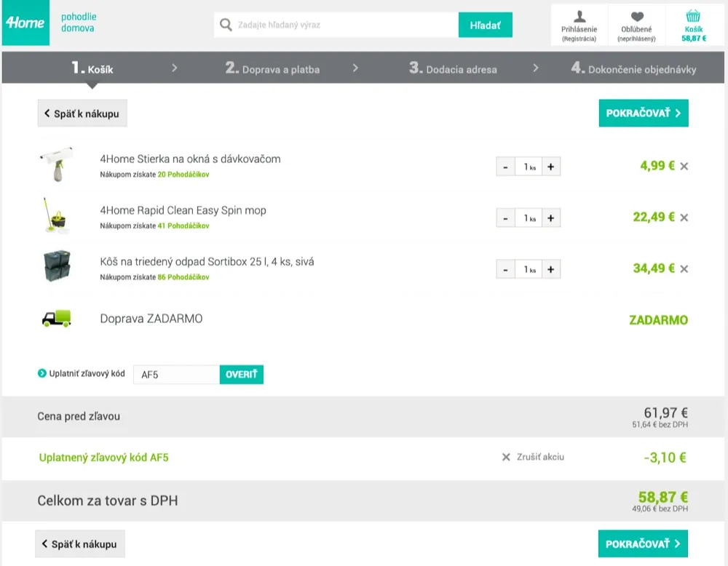728x566 pixels.
Task: Open 4Home Stierka na okná s dávkovačom
Action: 190,159
